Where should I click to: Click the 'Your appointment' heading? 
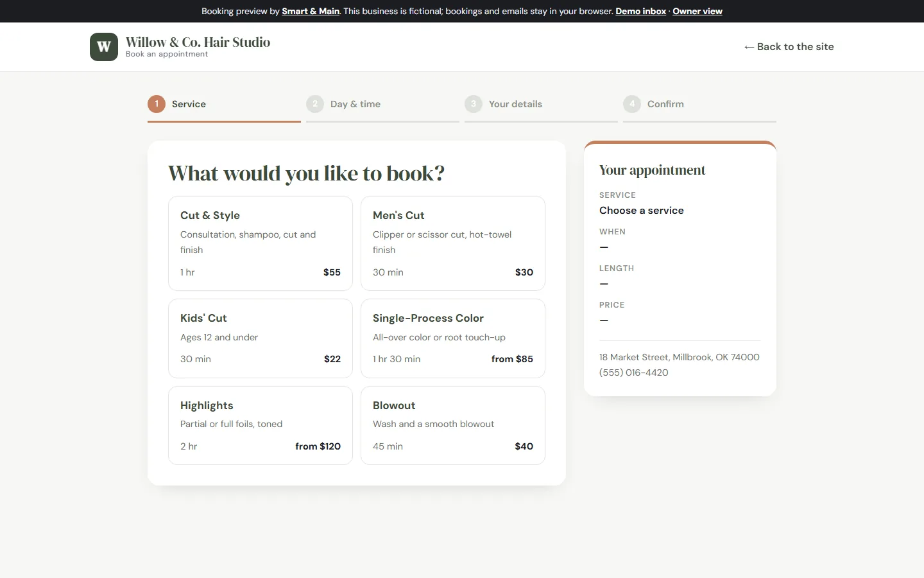tap(652, 170)
